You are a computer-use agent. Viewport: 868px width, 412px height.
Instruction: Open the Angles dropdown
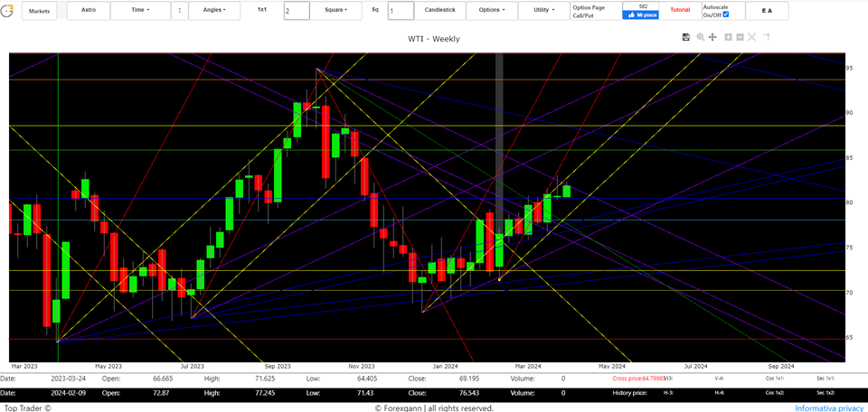coord(214,11)
